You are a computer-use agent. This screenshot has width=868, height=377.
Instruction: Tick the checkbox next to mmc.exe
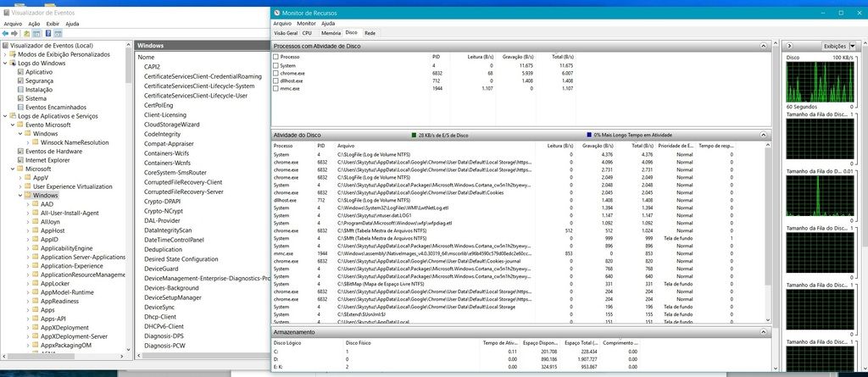click(275, 88)
